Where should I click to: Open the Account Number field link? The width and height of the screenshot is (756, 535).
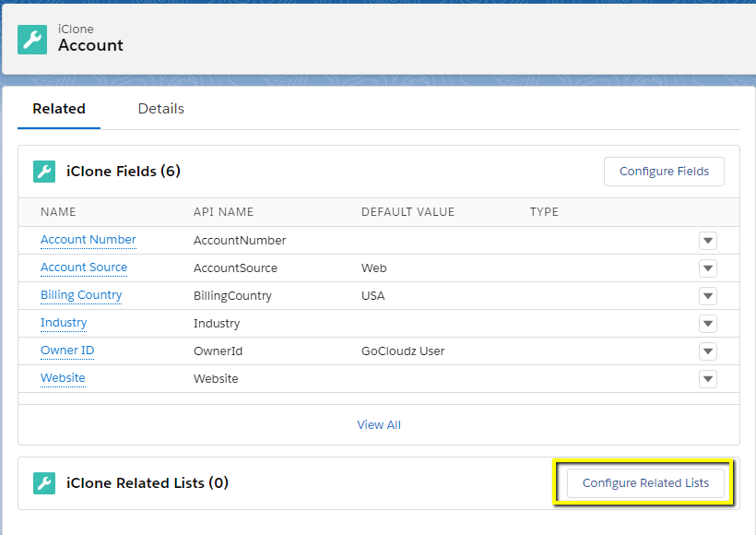coord(89,240)
